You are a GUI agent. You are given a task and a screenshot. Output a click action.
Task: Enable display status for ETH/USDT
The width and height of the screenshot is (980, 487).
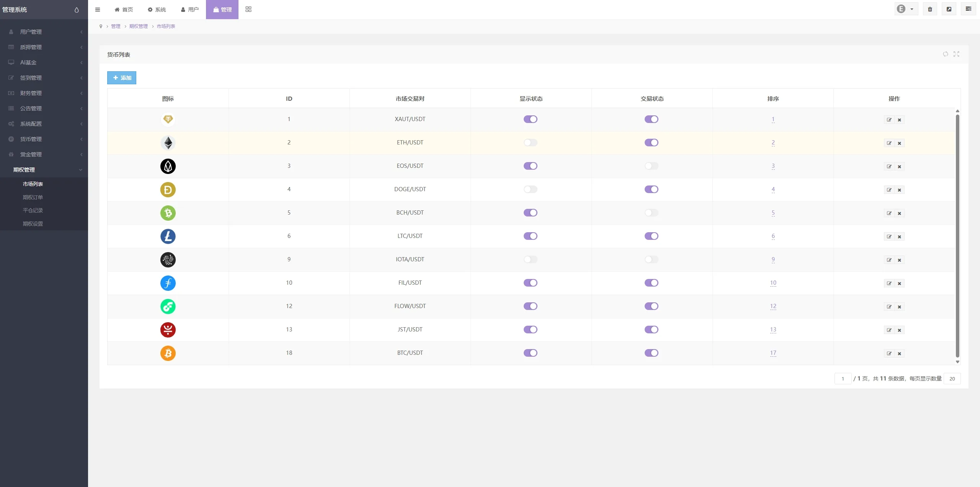(530, 143)
